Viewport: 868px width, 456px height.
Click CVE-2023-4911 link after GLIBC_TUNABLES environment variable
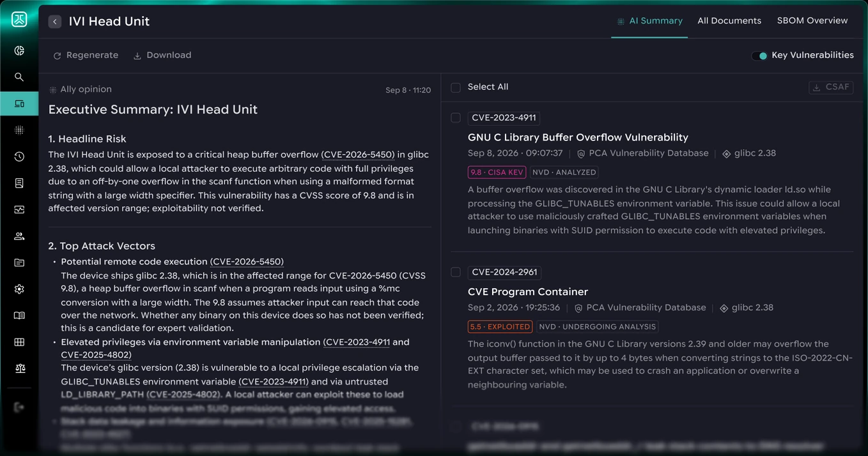click(x=274, y=382)
